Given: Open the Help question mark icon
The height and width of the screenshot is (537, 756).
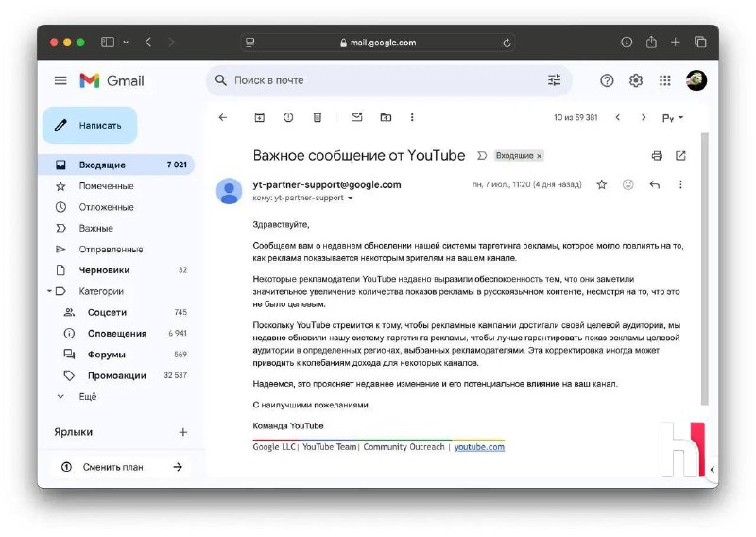Looking at the screenshot, I should tap(607, 80).
